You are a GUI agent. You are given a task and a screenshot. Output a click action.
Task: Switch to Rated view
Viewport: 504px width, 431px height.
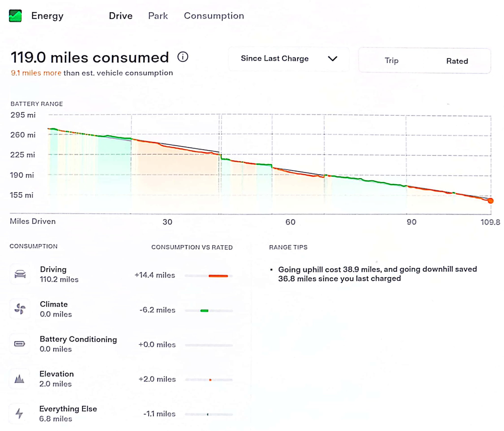point(457,60)
